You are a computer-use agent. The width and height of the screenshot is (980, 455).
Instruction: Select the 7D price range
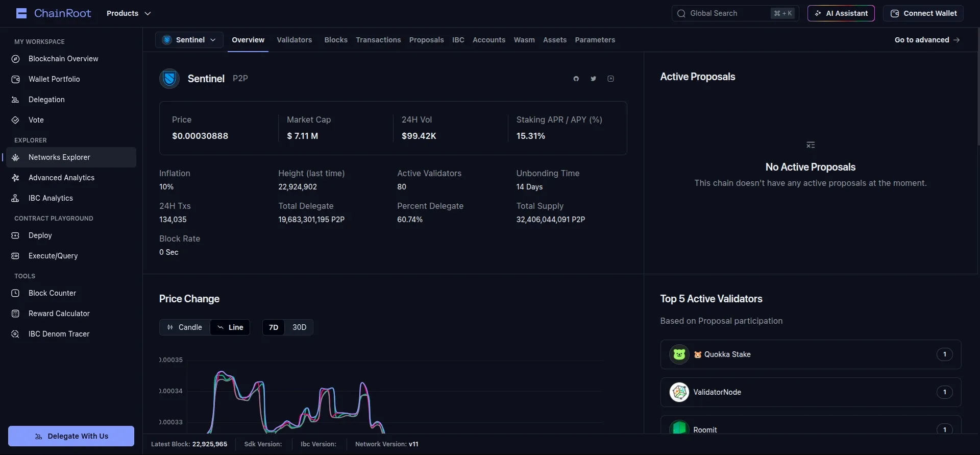[x=274, y=327]
